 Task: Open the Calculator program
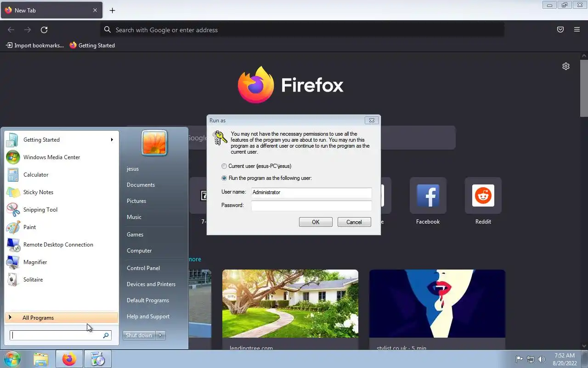pos(61,175)
